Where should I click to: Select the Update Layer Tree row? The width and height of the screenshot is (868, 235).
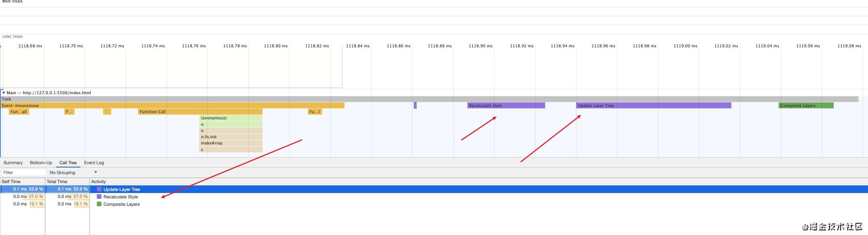434,189
